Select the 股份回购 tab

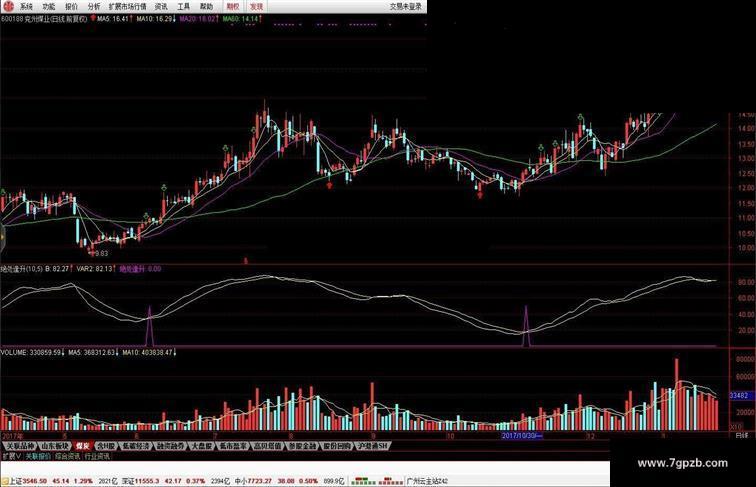337,446
